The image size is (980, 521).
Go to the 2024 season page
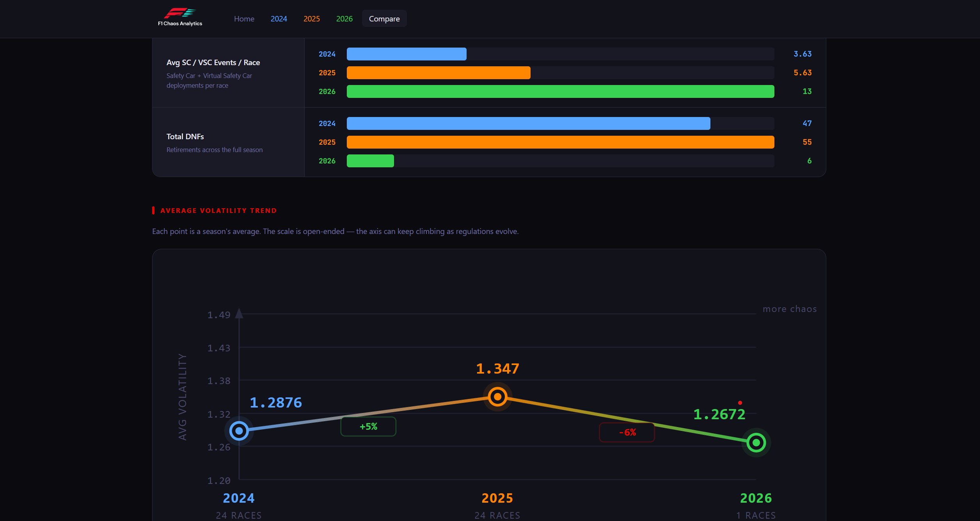(x=279, y=19)
